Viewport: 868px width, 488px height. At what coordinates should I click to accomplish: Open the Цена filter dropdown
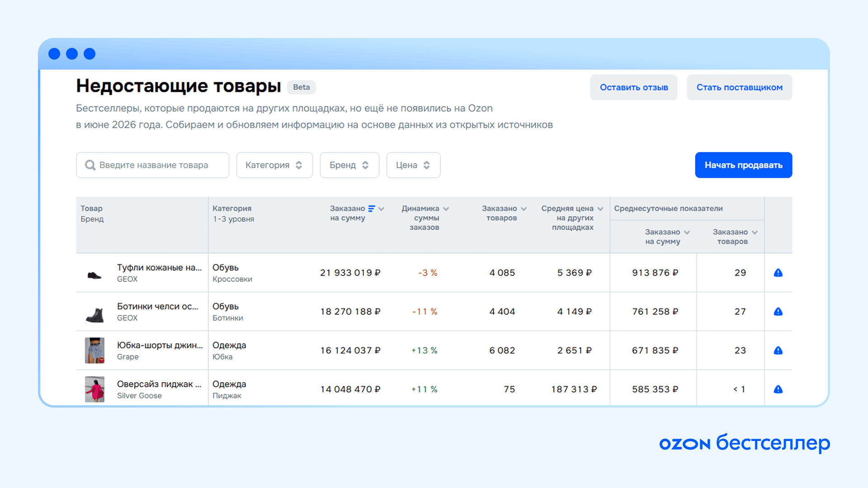(413, 165)
